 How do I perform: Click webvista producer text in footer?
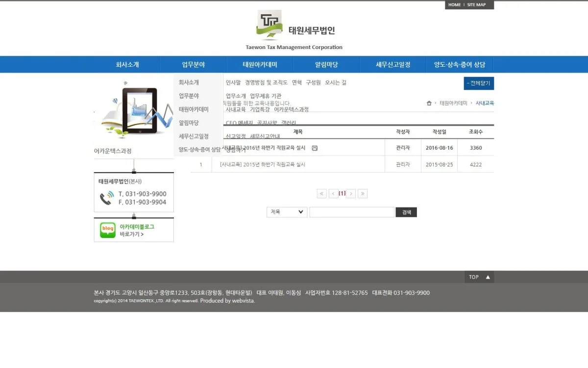click(x=227, y=301)
